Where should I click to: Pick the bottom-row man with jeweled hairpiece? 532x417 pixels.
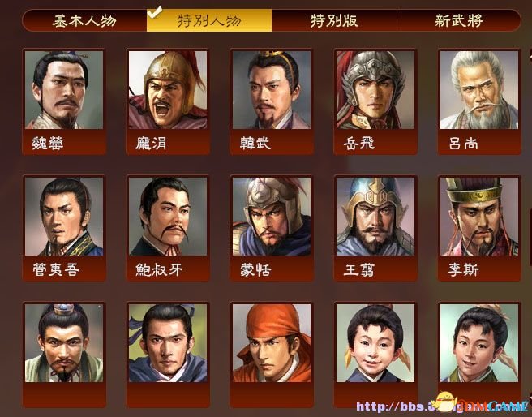coord(64,355)
